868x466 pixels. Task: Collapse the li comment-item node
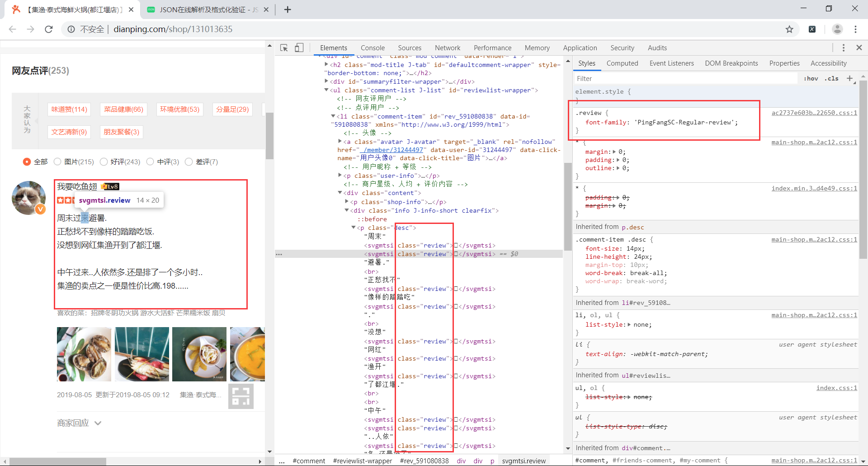tap(333, 116)
